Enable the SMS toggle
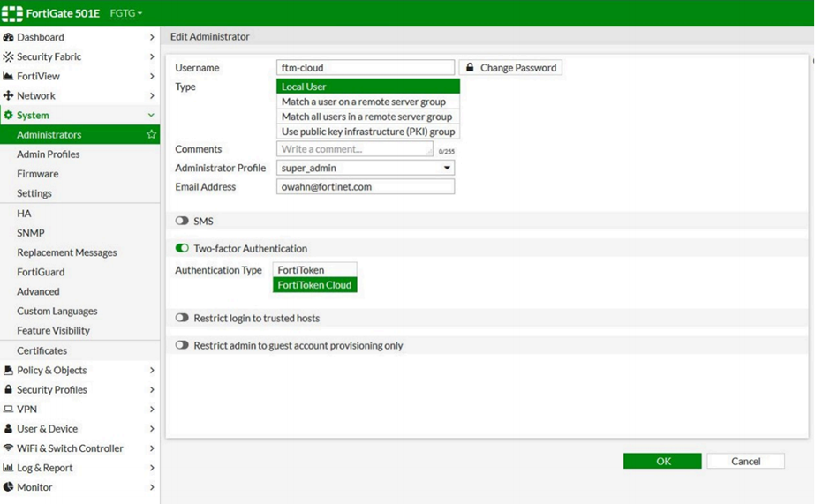 click(x=182, y=221)
